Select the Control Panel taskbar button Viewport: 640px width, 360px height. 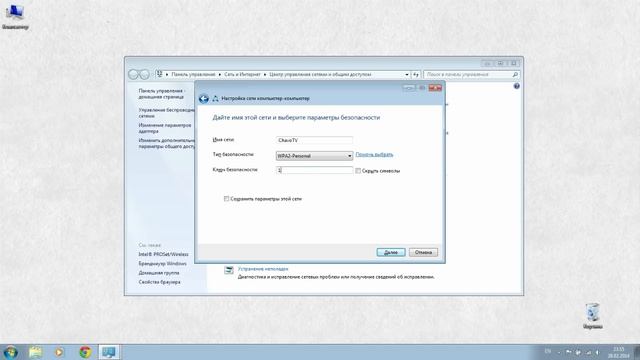(109, 352)
